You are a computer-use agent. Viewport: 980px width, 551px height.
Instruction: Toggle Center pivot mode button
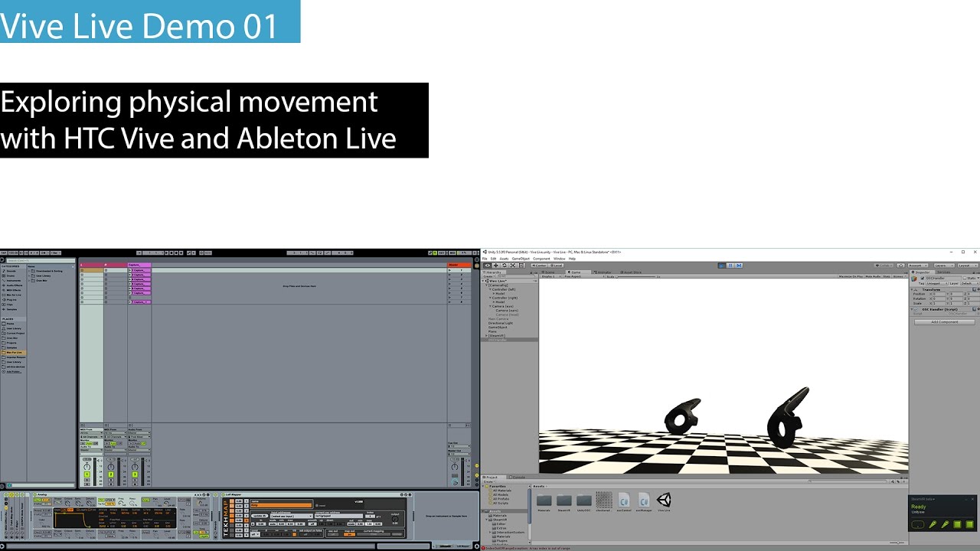tap(538, 266)
